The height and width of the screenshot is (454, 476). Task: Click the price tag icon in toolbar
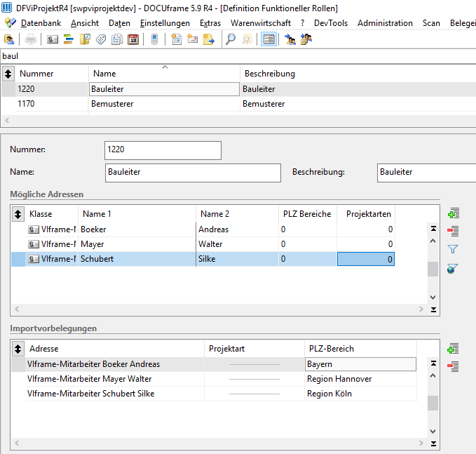point(101,39)
